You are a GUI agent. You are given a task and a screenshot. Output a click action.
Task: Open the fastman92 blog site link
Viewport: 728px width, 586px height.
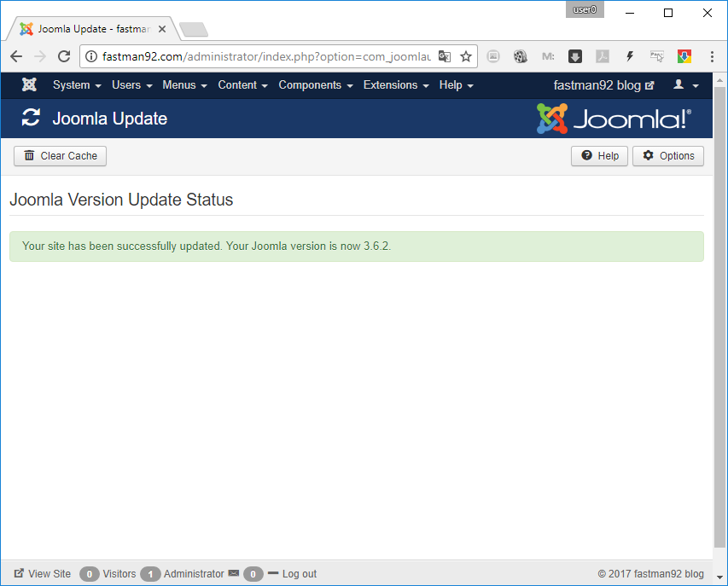603,85
